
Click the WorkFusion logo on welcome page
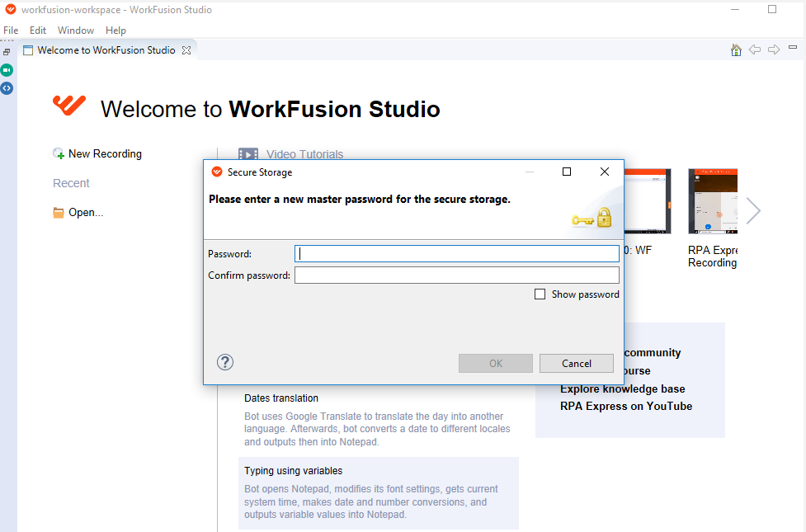coord(69,106)
